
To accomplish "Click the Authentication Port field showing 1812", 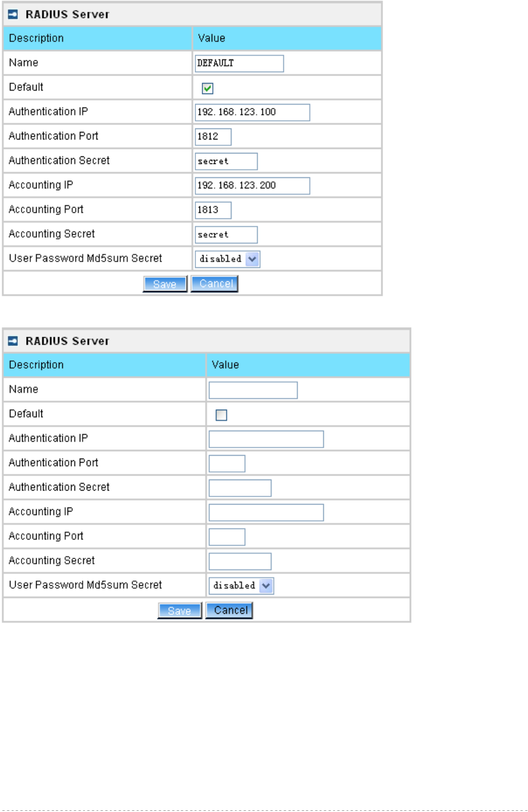I will [x=213, y=137].
